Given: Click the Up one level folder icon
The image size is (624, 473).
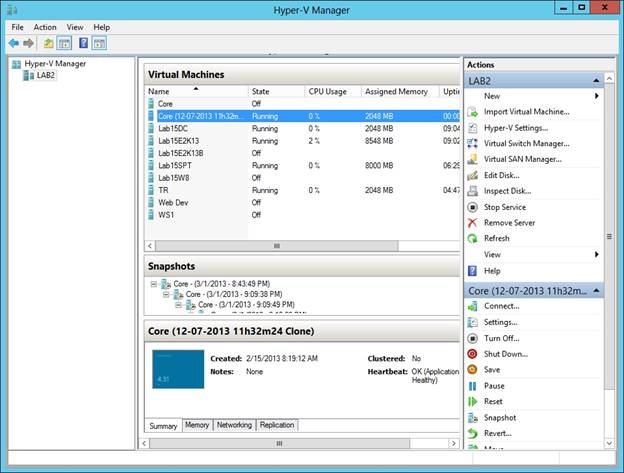Looking at the screenshot, I should (49, 43).
